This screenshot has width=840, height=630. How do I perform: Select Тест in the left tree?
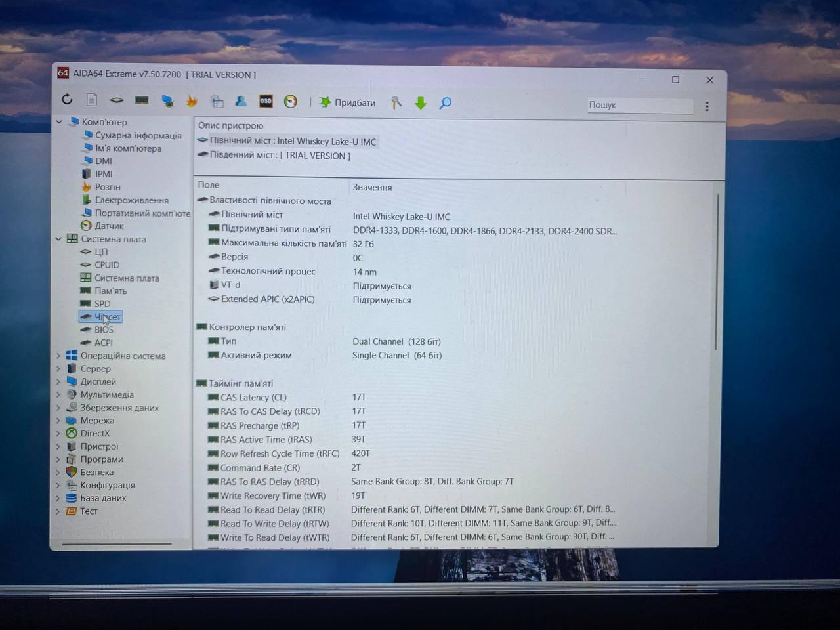[89, 511]
